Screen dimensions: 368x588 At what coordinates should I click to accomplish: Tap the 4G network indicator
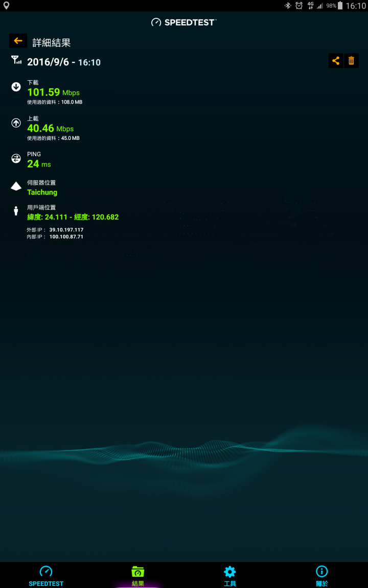tap(310, 5)
